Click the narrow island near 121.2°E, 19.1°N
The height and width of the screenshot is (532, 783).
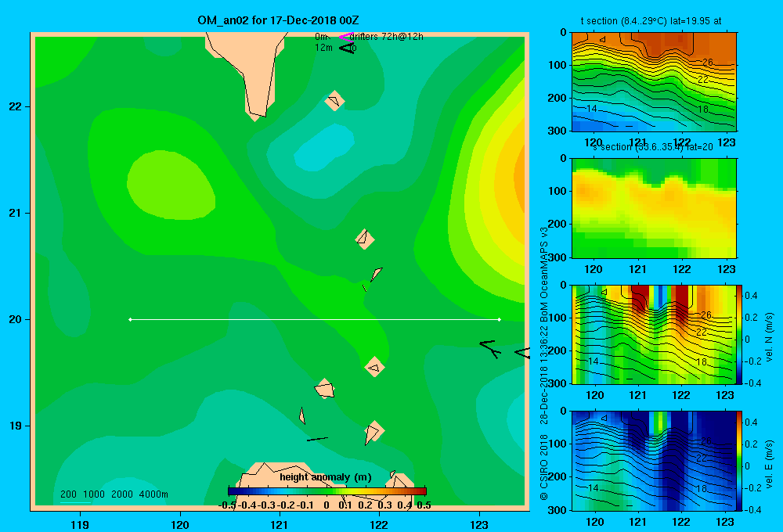pos(302,415)
